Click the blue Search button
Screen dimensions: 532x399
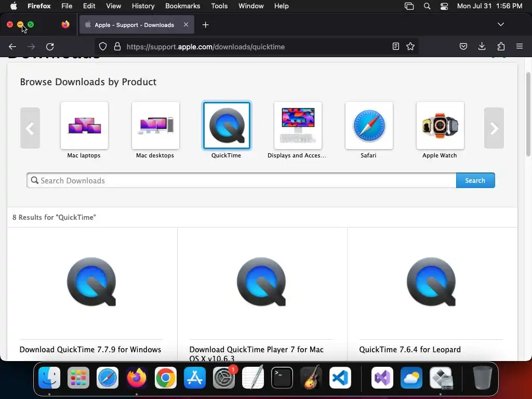[x=475, y=180]
